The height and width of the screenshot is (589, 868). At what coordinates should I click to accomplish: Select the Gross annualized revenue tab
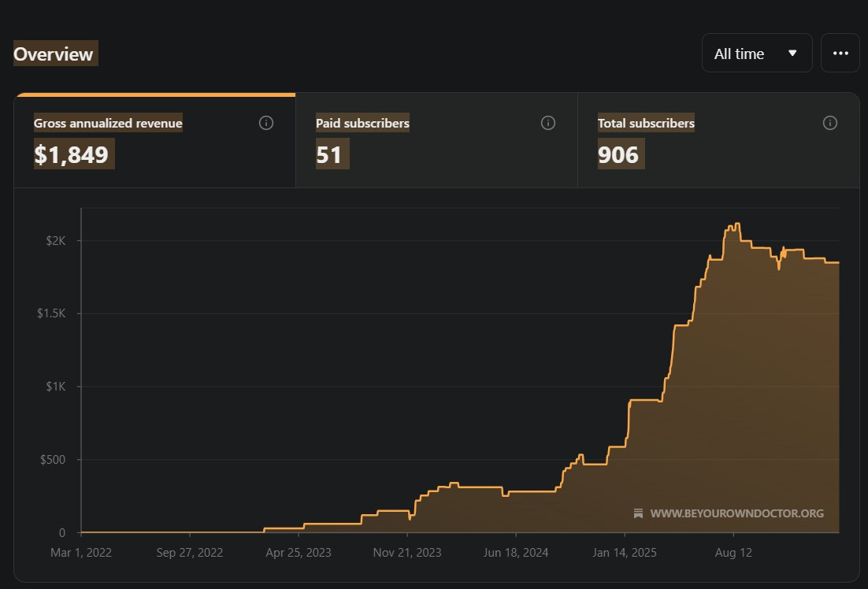coord(154,141)
